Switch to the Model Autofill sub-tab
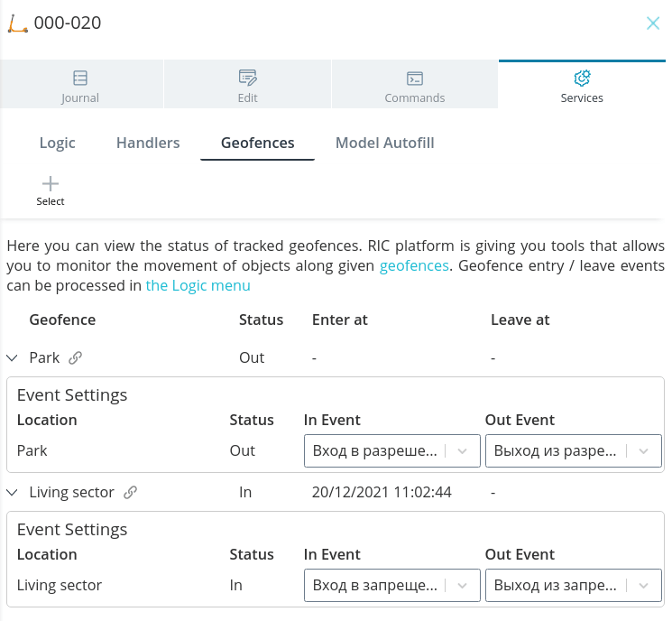Viewport: 672px width, 621px height. (385, 143)
